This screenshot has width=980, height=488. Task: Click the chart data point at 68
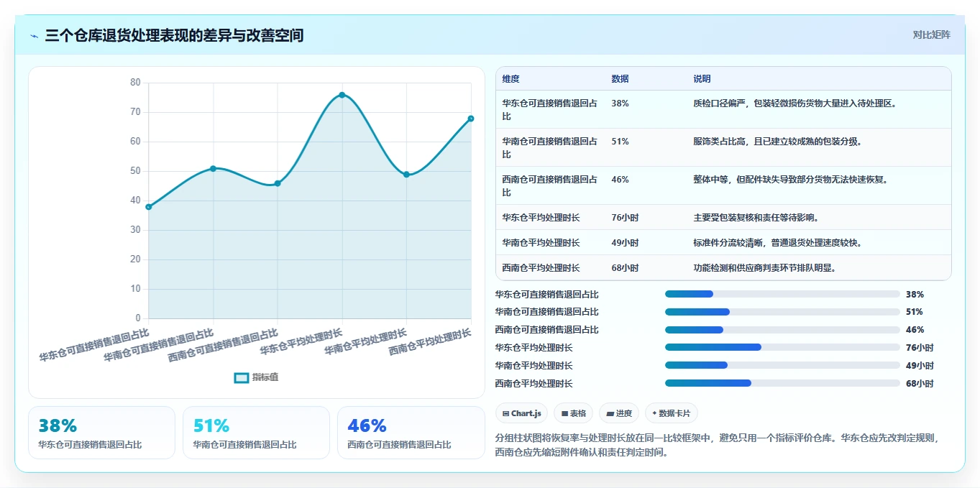(x=471, y=119)
